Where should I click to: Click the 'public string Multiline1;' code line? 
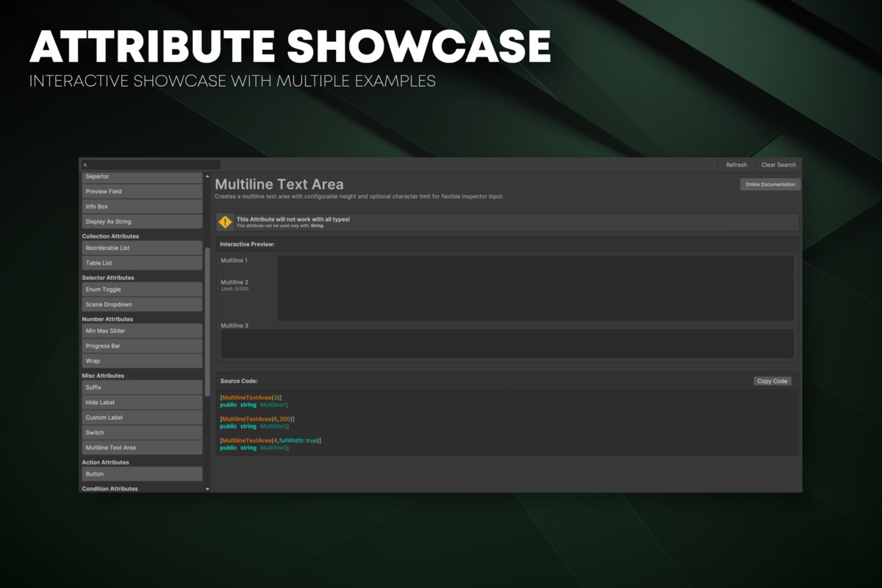(254, 404)
